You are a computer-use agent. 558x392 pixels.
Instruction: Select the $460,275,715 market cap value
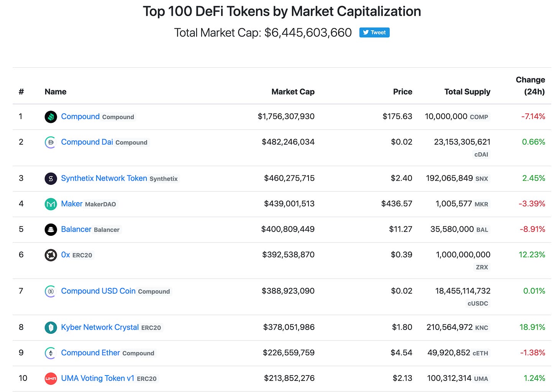(x=289, y=178)
